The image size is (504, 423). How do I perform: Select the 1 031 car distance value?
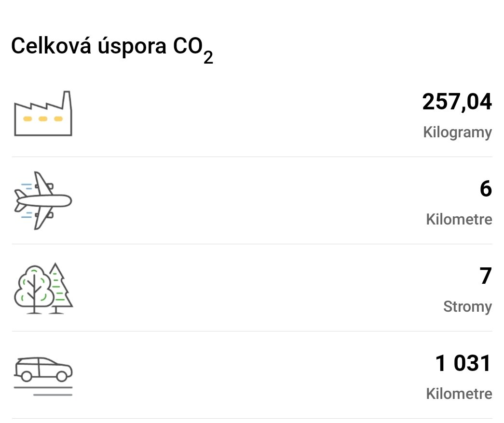(463, 363)
